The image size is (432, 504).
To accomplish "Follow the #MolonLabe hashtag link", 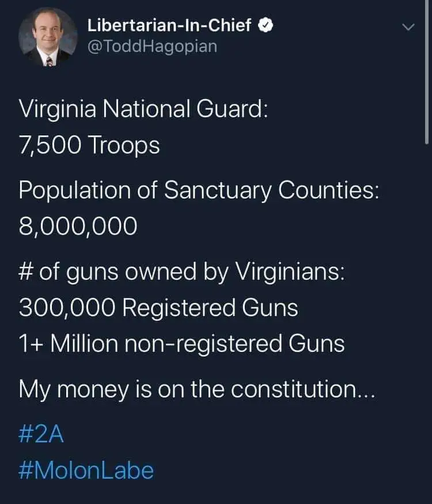I will 86,471.
